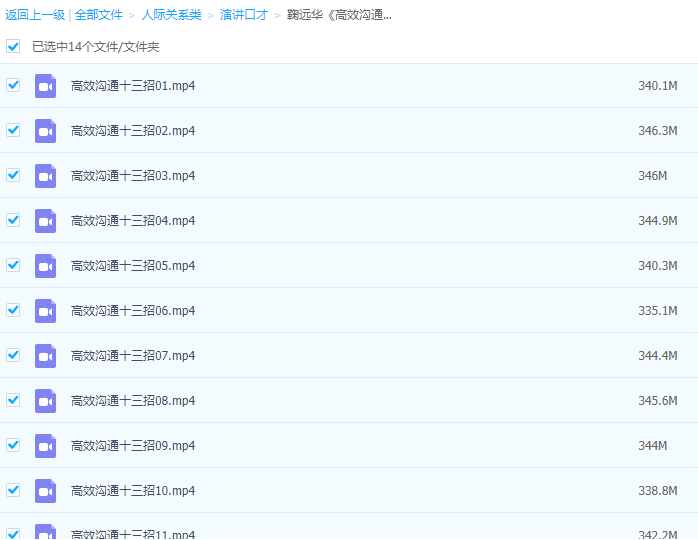Click video icon for 高效沟通十三招10.mp4

pos(45,491)
